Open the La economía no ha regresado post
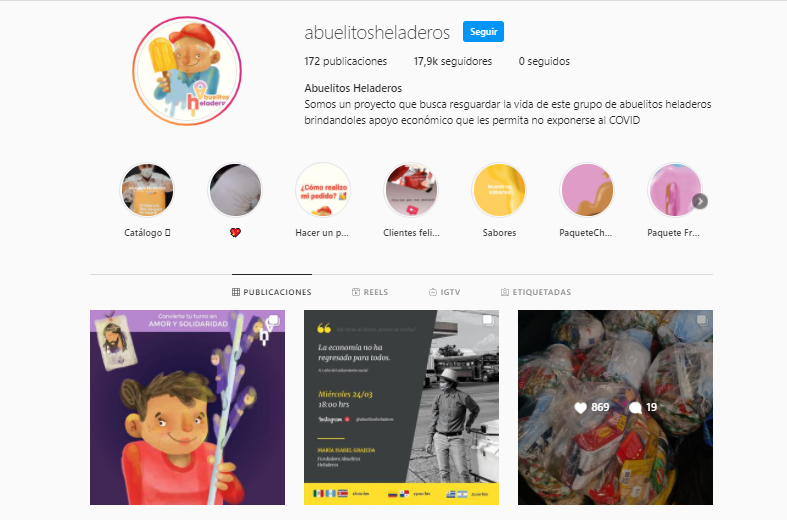The image size is (787, 520). point(402,408)
